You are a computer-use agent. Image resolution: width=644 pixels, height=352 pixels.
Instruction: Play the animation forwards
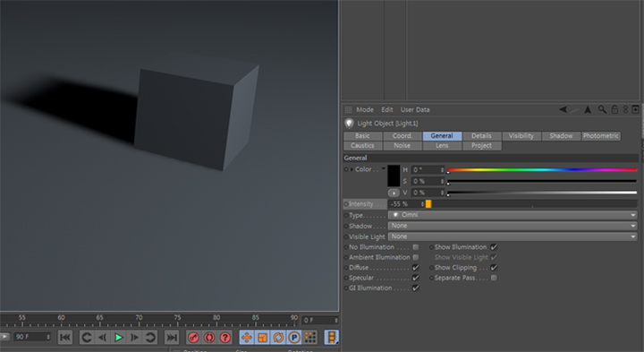pos(119,338)
